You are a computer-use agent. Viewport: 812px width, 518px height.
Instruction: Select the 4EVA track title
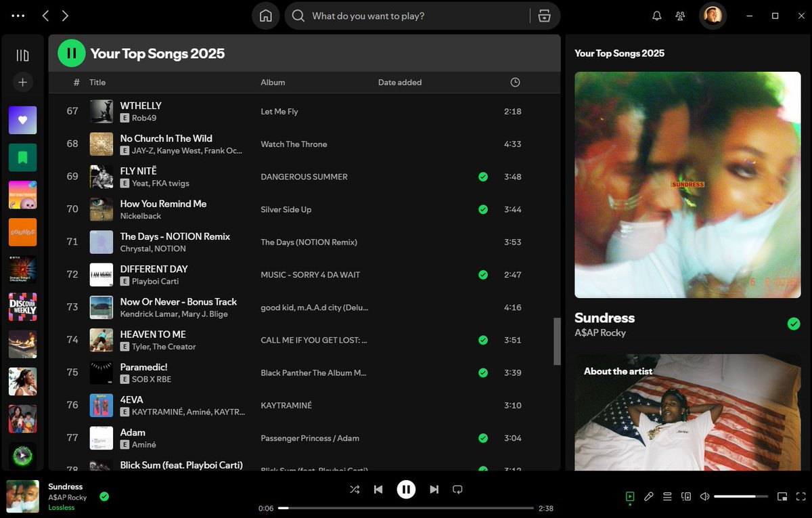tap(132, 400)
